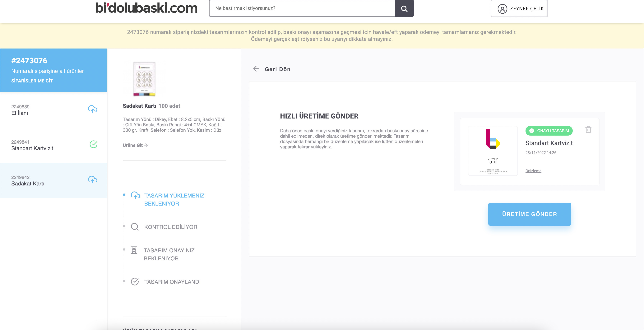The height and width of the screenshot is (330, 644).
Task: Click the cloud icon in upload status step
Action: coord(135,196)
